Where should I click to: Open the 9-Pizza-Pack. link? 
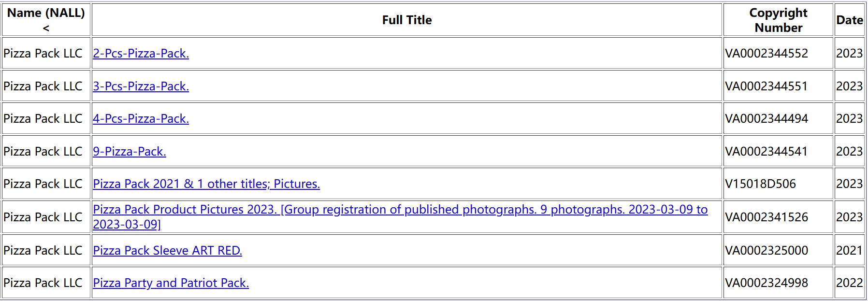pos(130,151)
